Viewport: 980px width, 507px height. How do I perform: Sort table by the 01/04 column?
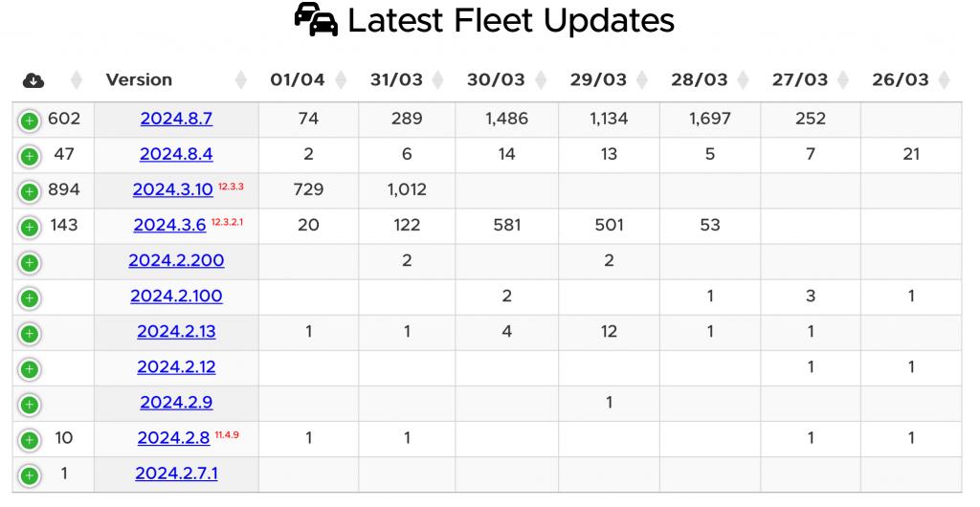click(298, 80)
